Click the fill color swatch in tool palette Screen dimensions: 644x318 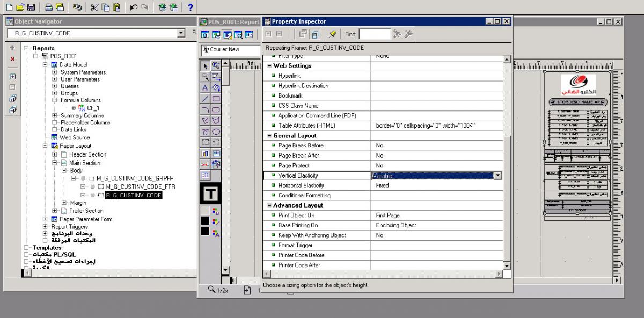(206, 210)
